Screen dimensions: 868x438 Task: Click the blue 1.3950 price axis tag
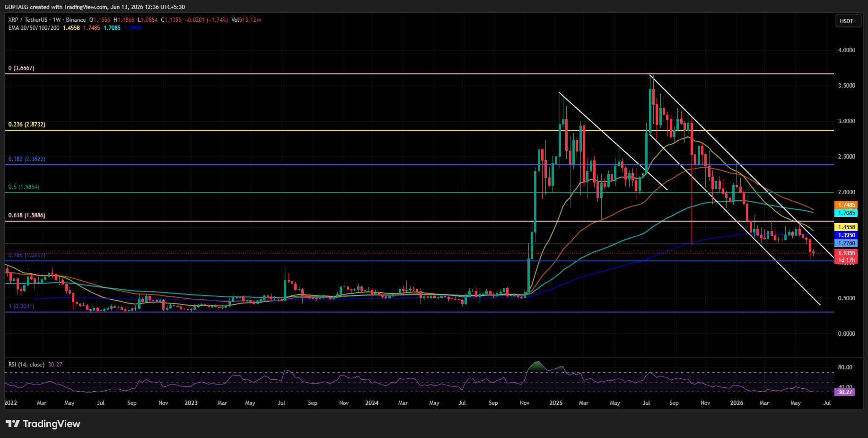(846, 235)
